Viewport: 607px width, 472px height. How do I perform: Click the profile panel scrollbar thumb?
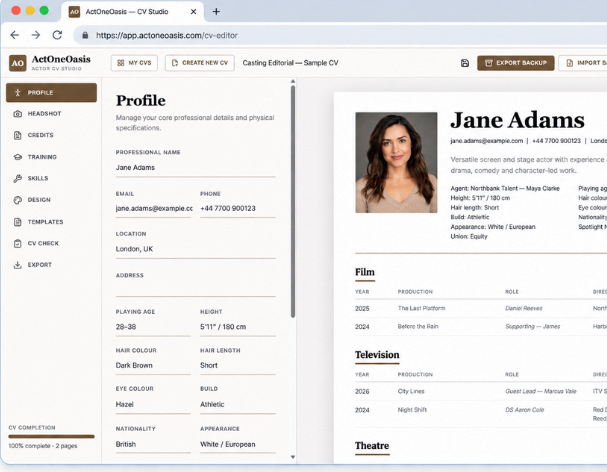click(x=293, y=201)
